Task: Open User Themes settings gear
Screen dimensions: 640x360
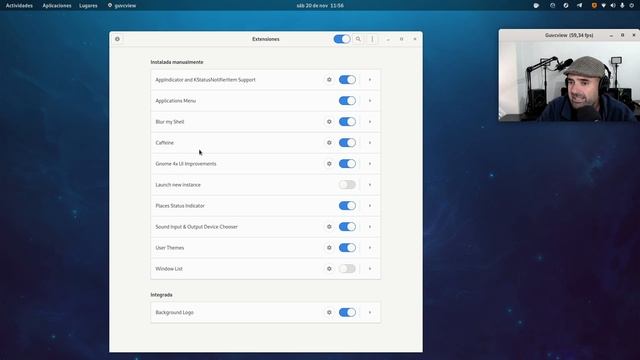Action: (329, 248)
